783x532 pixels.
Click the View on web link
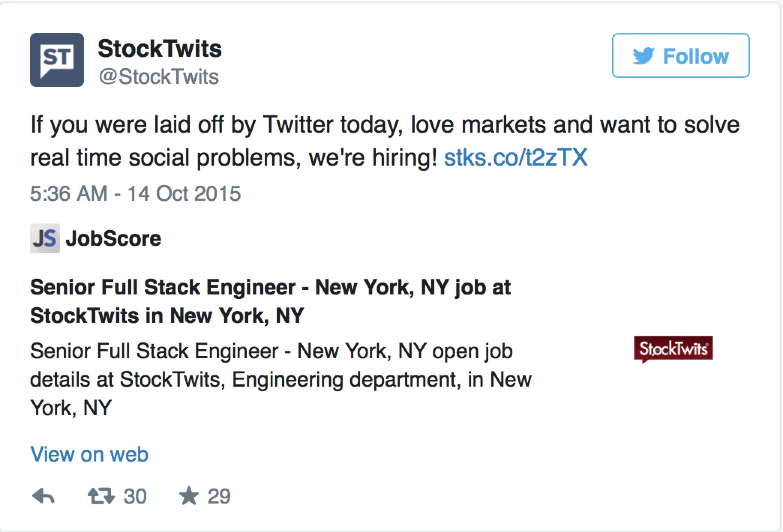pyautogui.click(x=89, y=454)
